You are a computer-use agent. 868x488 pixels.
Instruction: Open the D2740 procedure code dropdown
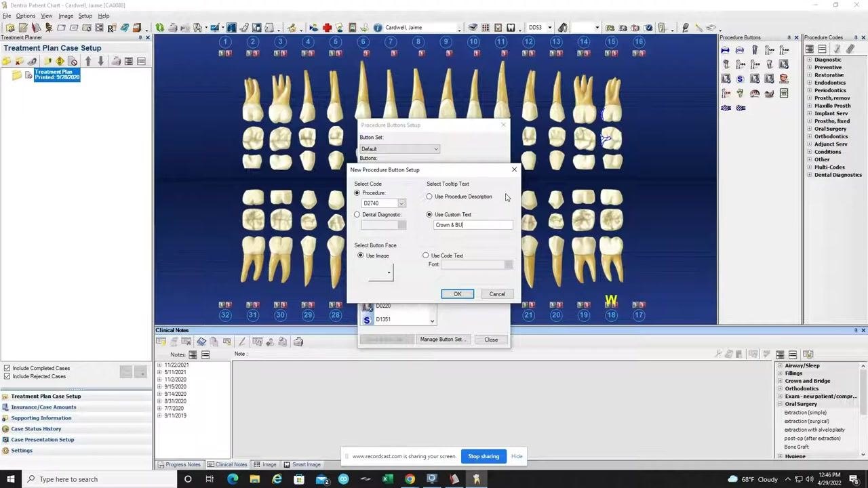coord(401,203)
